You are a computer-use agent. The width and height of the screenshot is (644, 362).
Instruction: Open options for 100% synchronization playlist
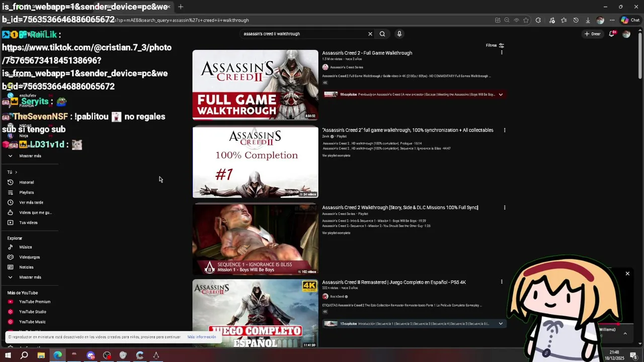505,130
